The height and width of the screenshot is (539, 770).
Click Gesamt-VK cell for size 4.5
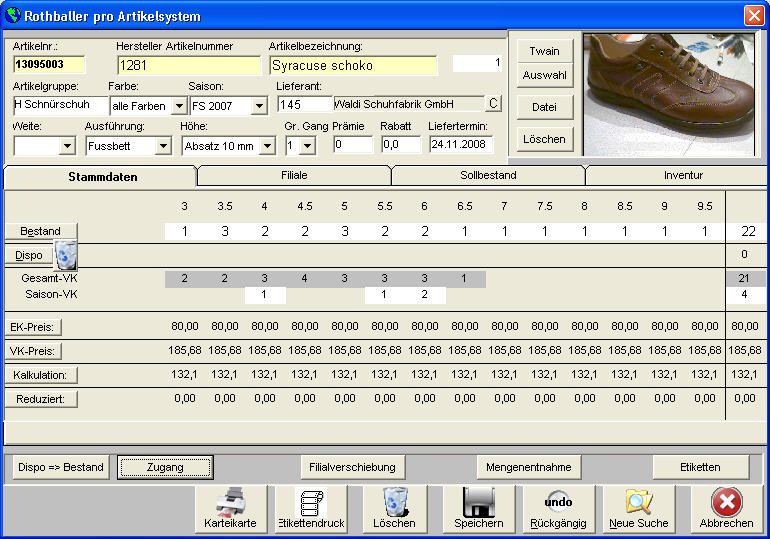tap(304, 278)
